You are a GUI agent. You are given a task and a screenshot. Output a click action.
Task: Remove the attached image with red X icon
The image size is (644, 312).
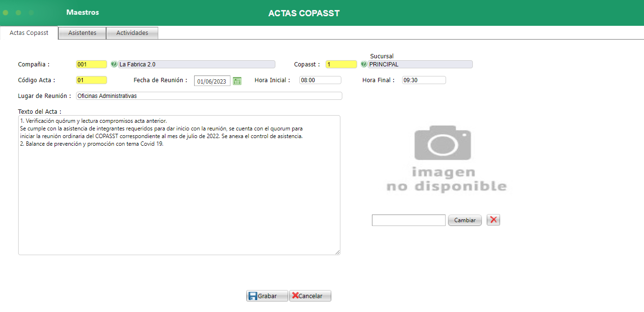click(493, 220)
